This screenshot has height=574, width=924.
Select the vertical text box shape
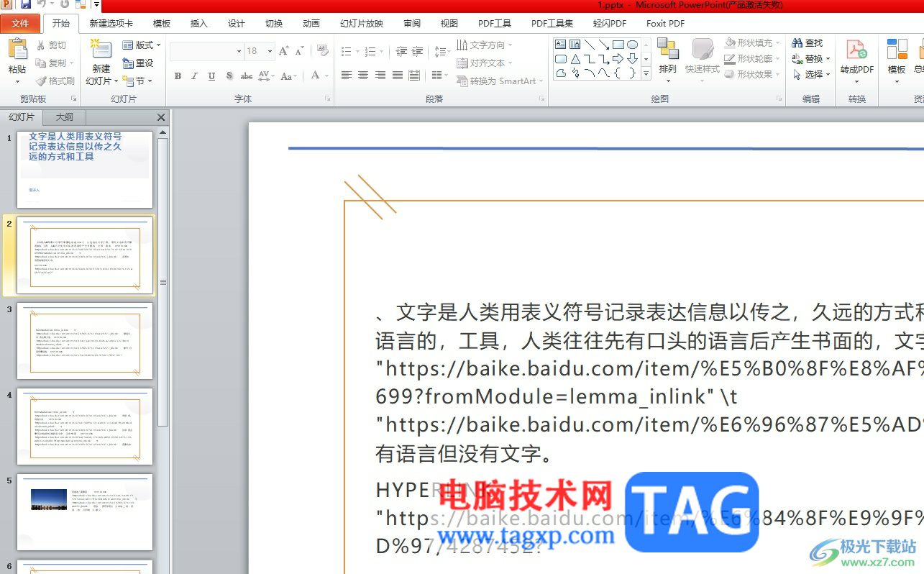[x=575, y=45]
